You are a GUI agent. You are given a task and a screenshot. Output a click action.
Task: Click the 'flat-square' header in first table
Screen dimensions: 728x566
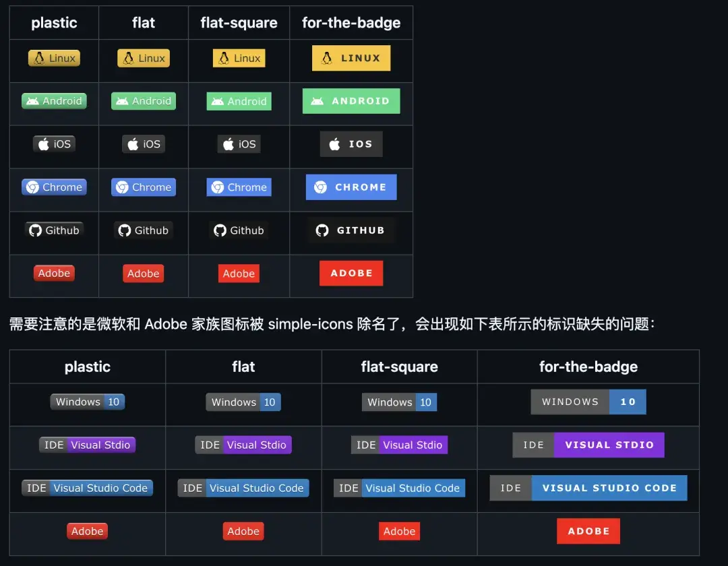(x=239, y=23)
